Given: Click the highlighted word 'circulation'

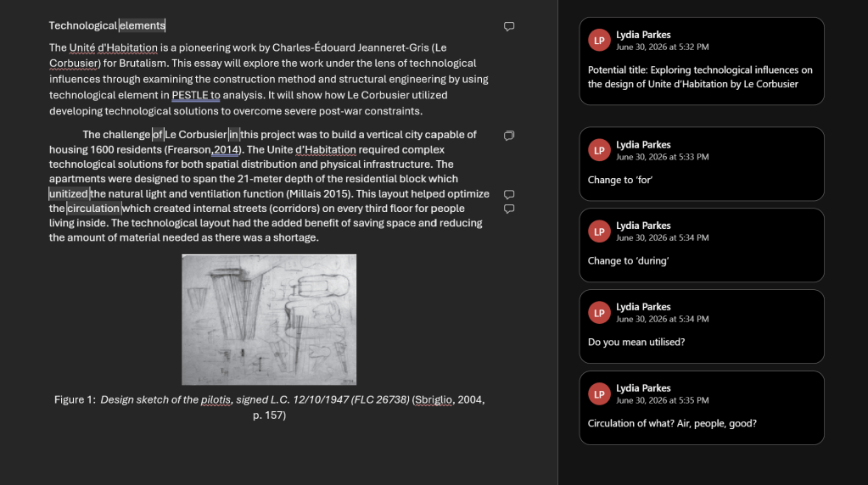Looking at the screenshot, I should (x=93, y=209).
